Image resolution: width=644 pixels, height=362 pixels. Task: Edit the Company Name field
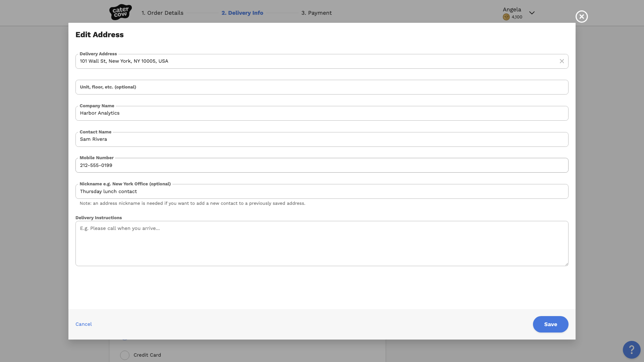322,113
